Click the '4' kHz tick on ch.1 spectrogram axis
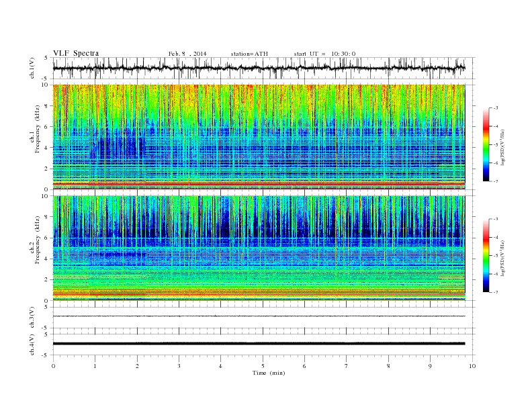Image resolution: width=532 pixels, height=411 pixels. [x=46, y=148]
